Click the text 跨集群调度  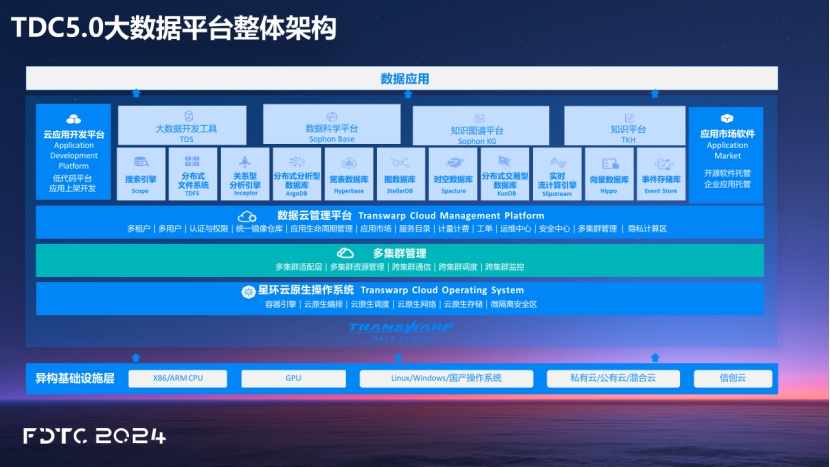pos(458,267)
